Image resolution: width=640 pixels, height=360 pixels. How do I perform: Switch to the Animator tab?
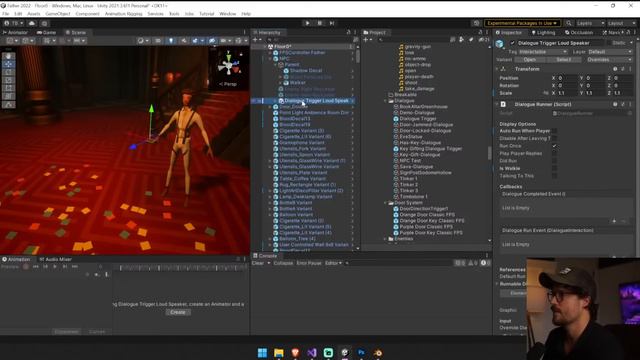coord(16,32)
